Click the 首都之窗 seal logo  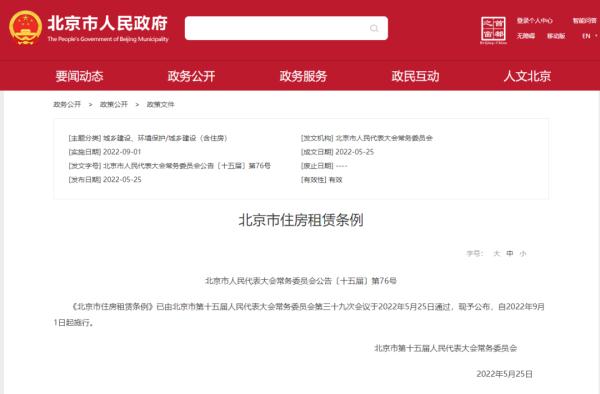[493, 30]
